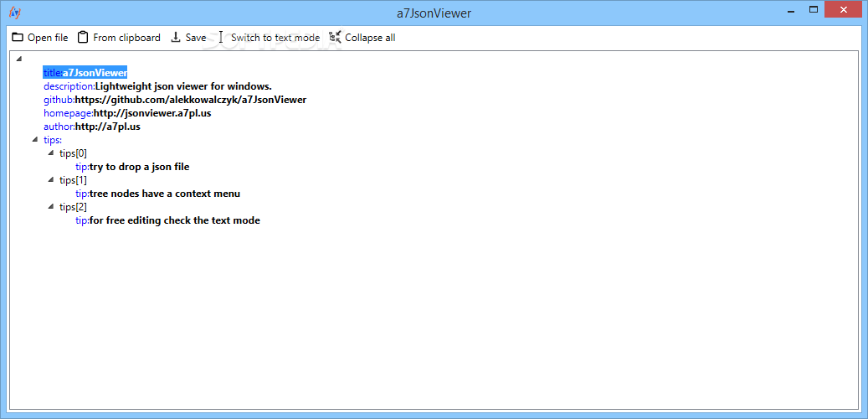Select the 'tips[0]' node label

tap(73, 153)
